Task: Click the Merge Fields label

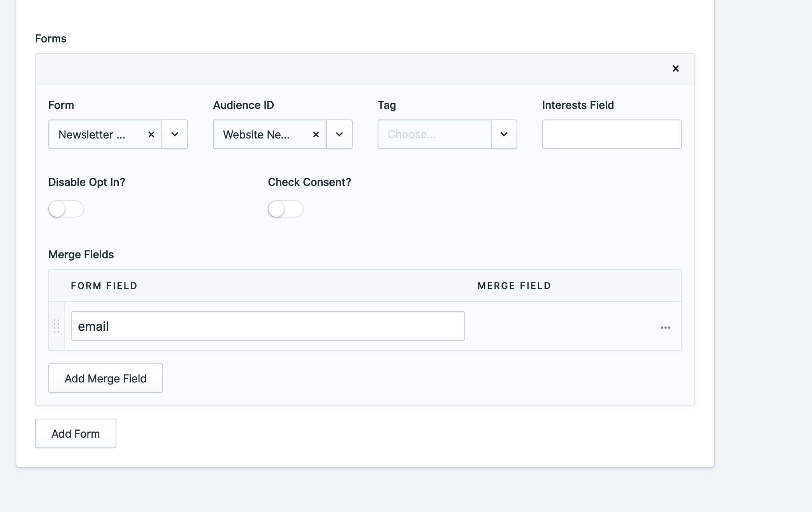Action: point(81,254)
